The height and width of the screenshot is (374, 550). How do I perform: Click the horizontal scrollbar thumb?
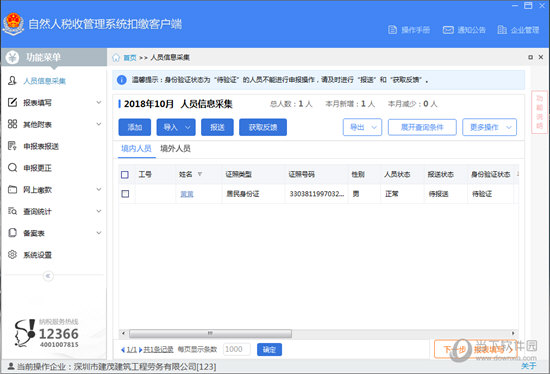point(210,333)
